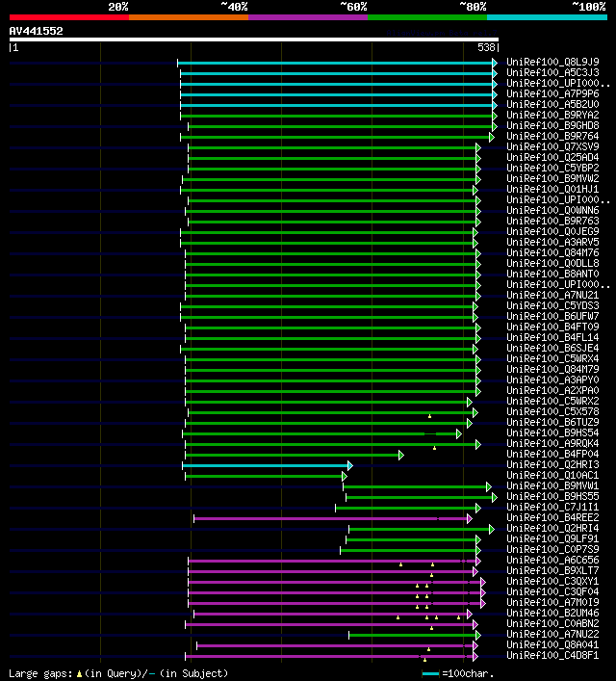The image size is (616, 681).
Task: Select the UniRef100_Q84M76 label
Action: [x=552, y=252]
